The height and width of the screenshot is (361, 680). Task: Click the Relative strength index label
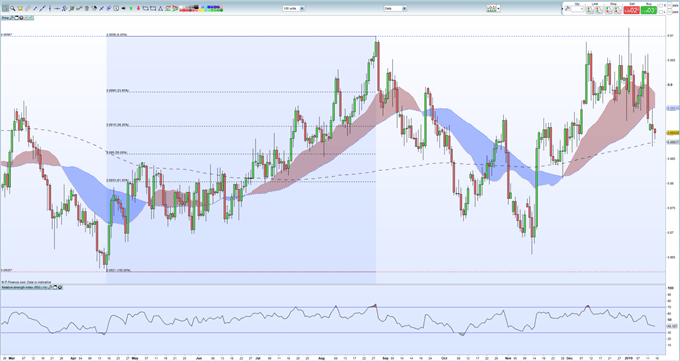(24, 287)
